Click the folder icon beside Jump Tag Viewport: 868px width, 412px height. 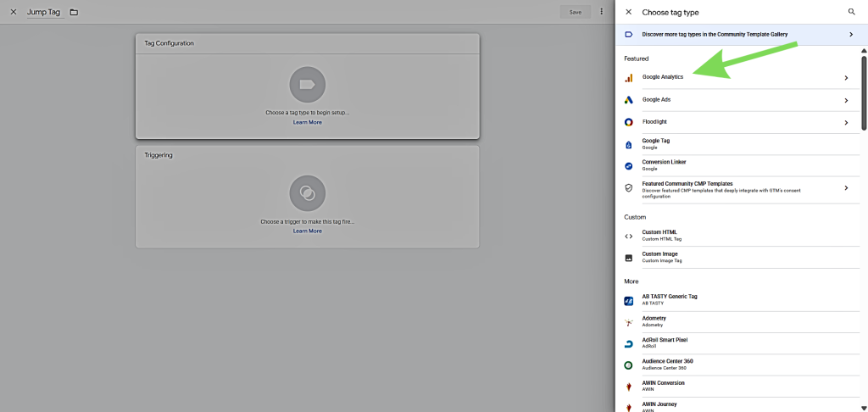(74, 12)
